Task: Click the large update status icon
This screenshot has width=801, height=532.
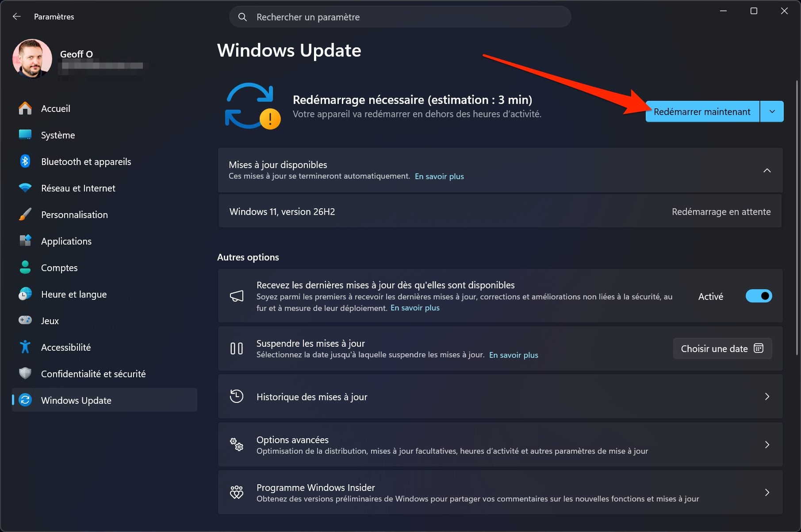Action: pyautogui.click(x=253, y=106)
